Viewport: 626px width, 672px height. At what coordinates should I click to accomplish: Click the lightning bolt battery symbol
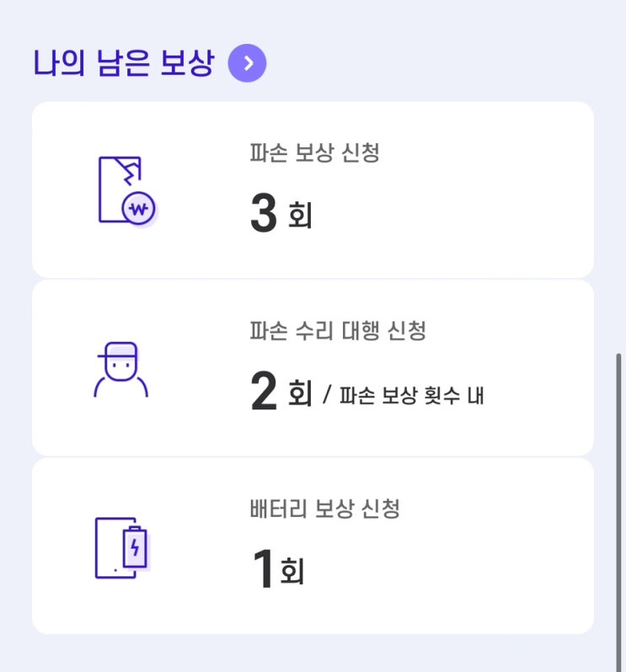click(x=135, y=547)
